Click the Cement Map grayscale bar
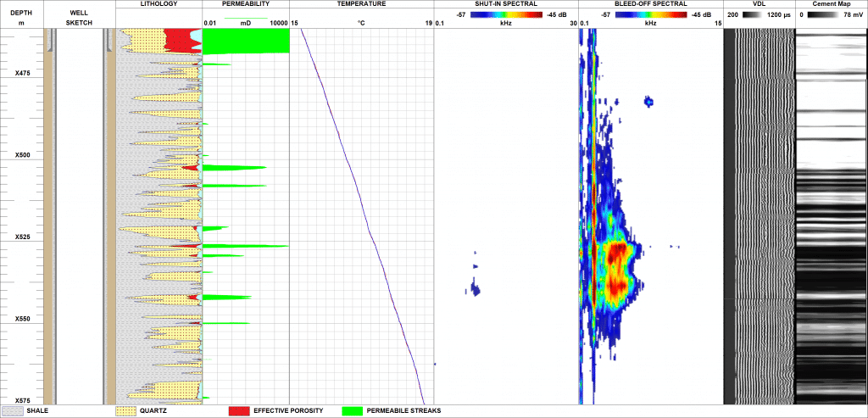The width and height of the screenshot is (868, 418). coord(824,15)
